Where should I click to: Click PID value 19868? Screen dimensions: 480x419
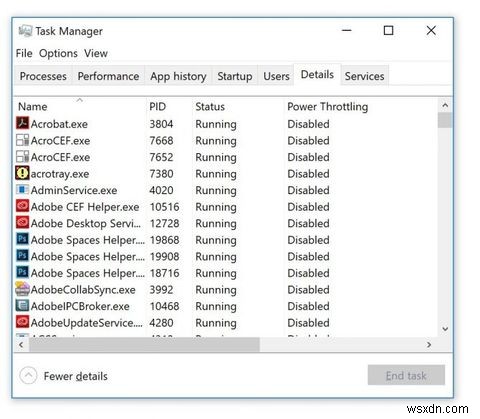tap(164, 240)
